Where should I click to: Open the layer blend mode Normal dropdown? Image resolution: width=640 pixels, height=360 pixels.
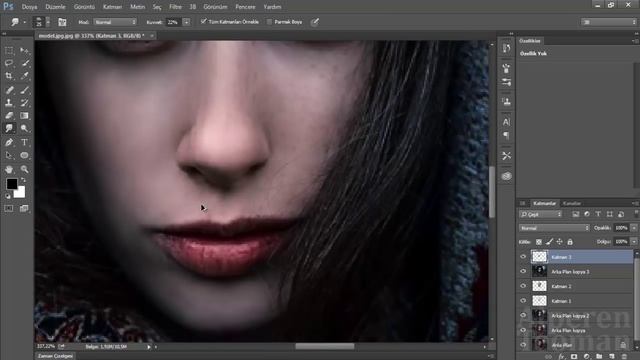[x=554, y=228]
